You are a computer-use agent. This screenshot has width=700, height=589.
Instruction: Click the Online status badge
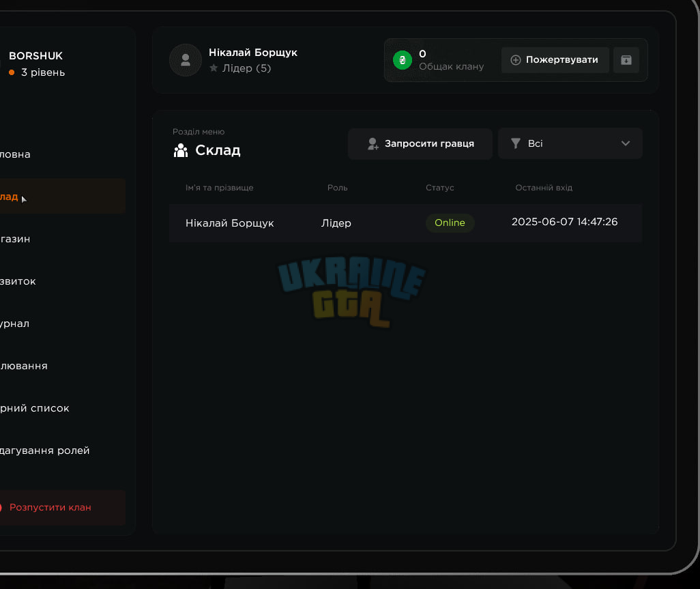tap(450, 222)
